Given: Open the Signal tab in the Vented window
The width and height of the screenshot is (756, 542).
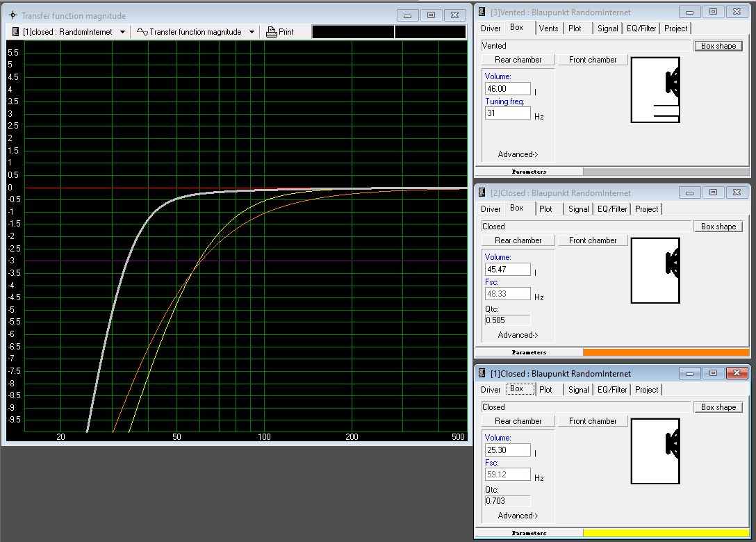Looking at the screenshot, I should [x=607, y=28].
